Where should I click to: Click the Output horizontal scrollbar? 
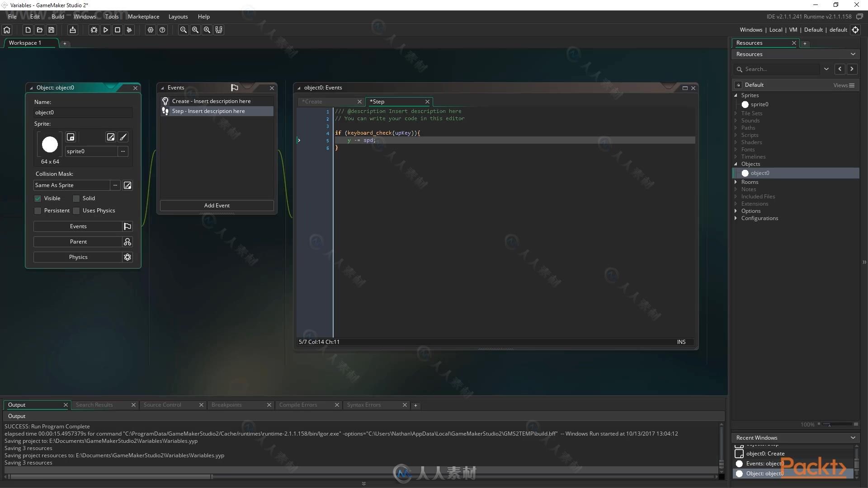point(109,476)
